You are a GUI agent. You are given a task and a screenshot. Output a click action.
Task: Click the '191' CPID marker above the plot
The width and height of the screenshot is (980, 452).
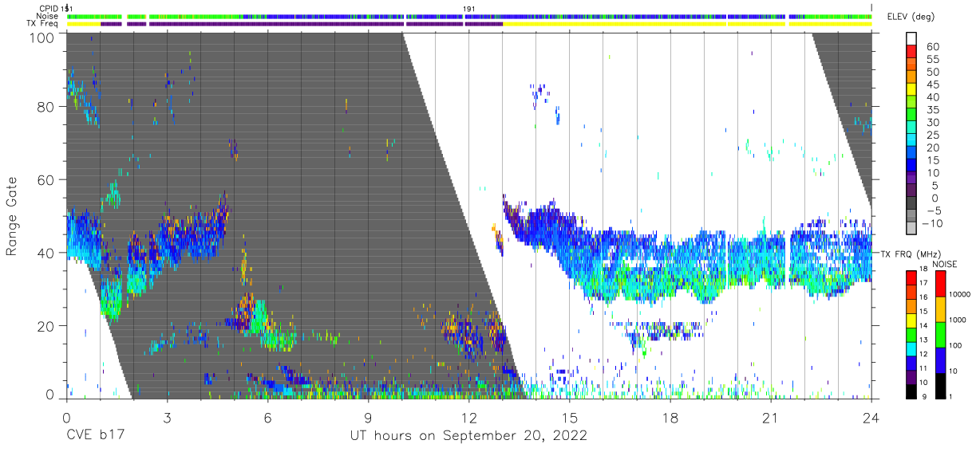(469, 8)
